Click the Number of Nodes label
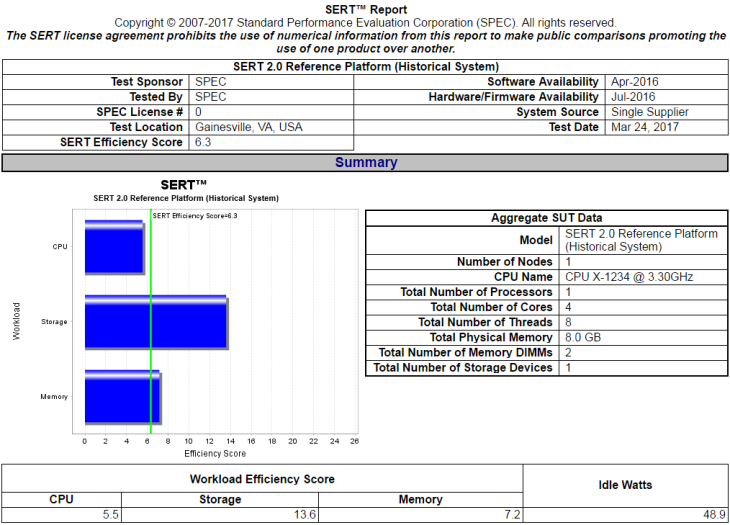The height and width of the screenshot is (525, 730). coord(505,262)
